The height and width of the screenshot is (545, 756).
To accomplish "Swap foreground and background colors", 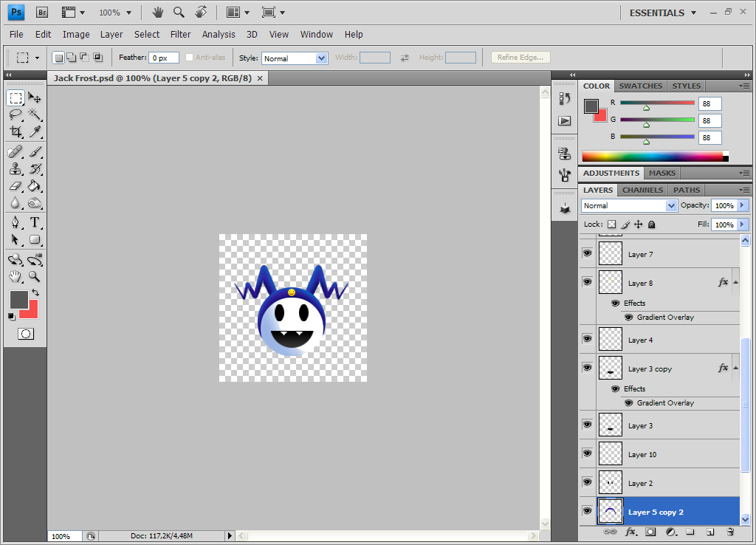I will [x=35, y=292].
